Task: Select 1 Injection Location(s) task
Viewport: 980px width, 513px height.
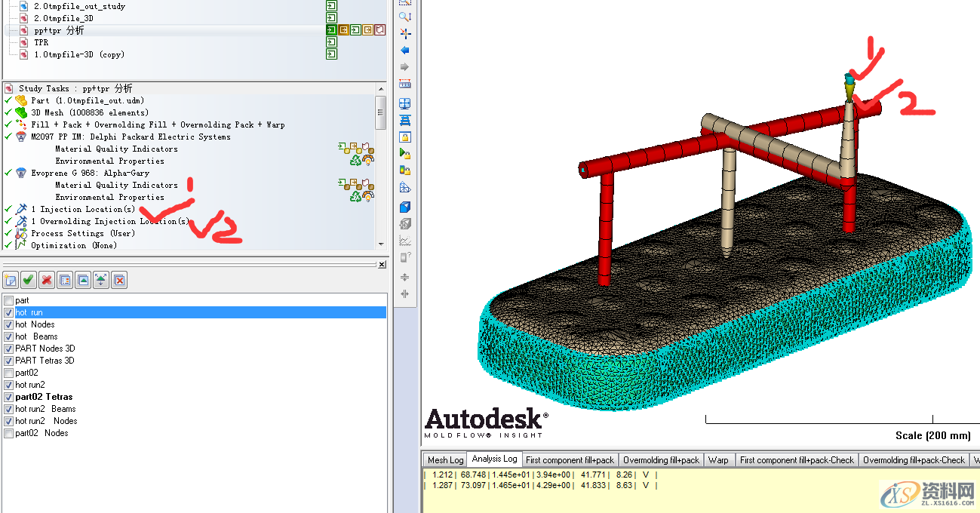Action: click(83, 209)
